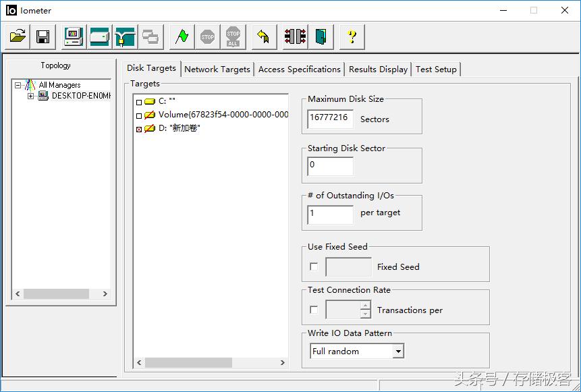
Task: Uncheck the D: drive target checkbox
Action: click(x=139, y=129)
